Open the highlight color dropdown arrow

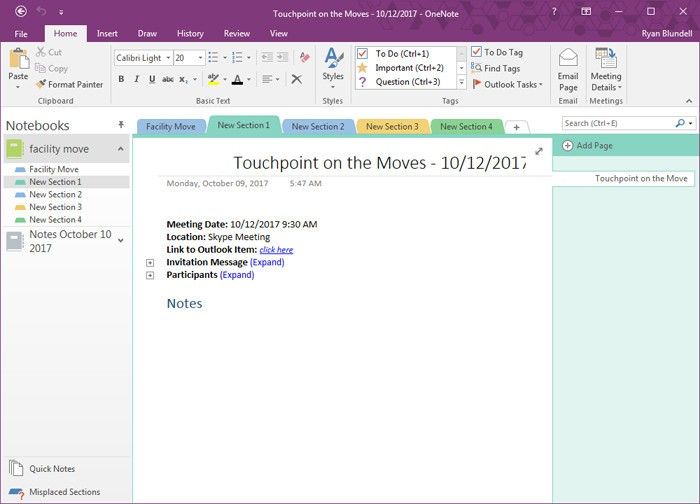(x=225, y=79)
